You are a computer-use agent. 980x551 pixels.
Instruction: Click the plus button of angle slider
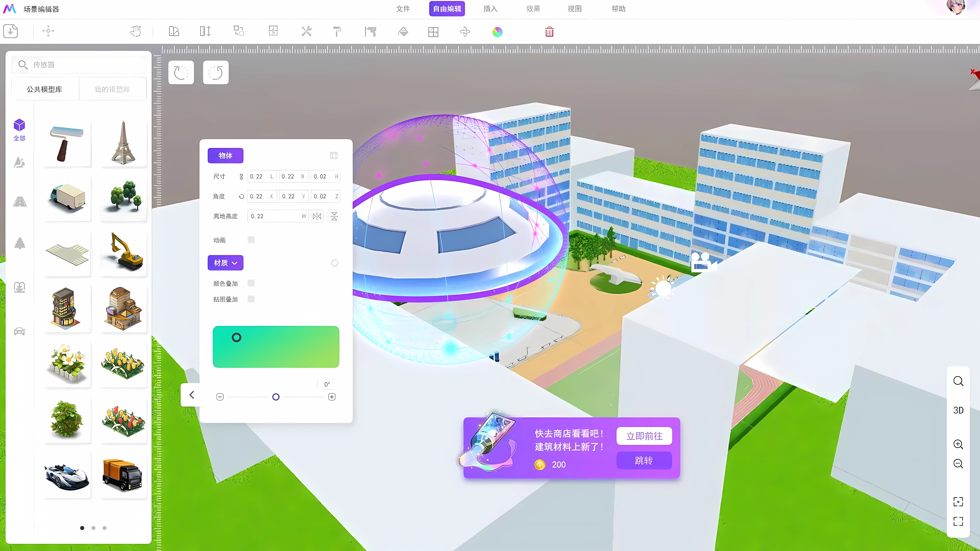pos(332,397)
